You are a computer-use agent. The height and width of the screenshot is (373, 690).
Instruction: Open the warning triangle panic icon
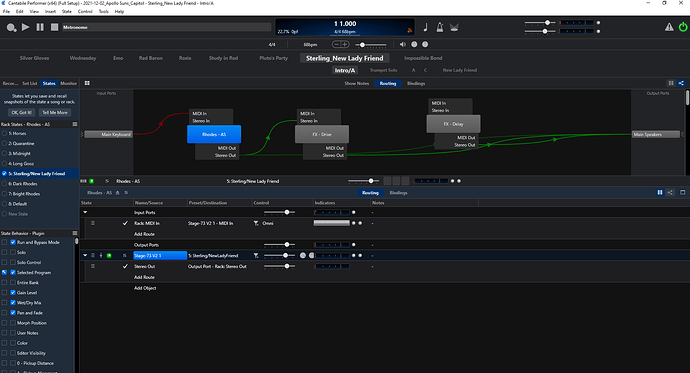(669, 27)
